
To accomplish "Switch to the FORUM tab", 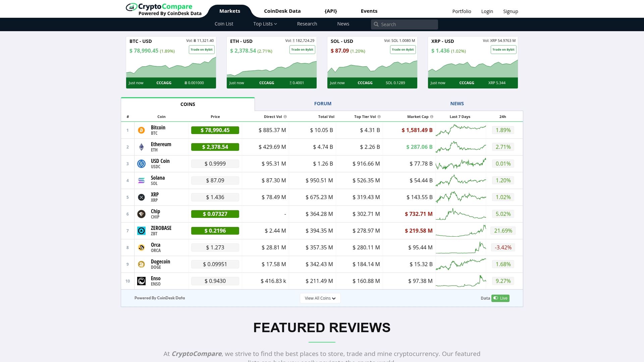I will [323, 104].
